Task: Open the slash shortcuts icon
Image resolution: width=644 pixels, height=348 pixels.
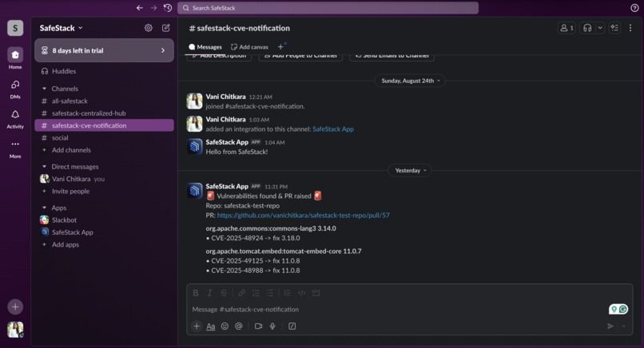Action: tap(292, 326)
